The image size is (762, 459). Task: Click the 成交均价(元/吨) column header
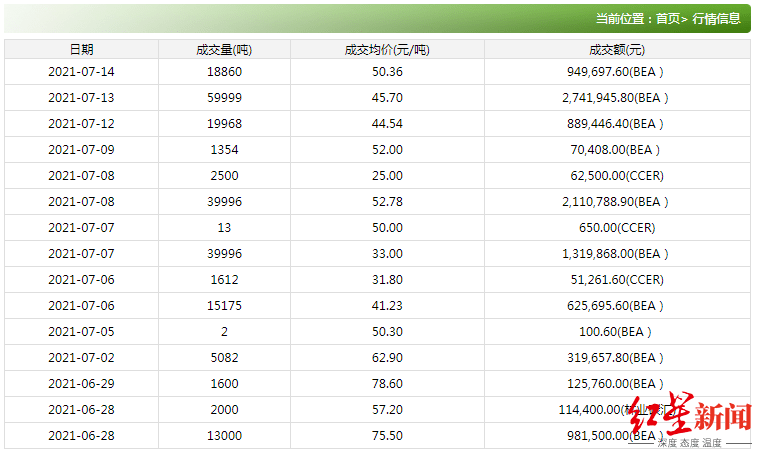point(387,50)
